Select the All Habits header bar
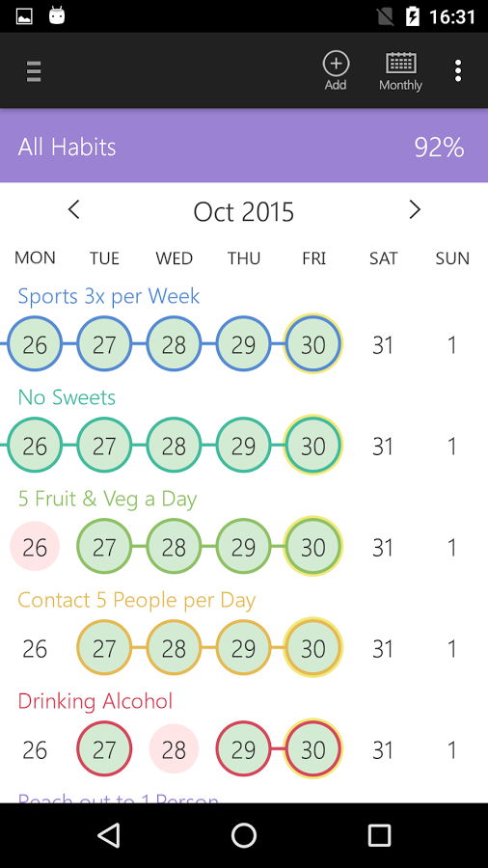The height and width of the screenshot is (868, 488). [x=244, y=147]
